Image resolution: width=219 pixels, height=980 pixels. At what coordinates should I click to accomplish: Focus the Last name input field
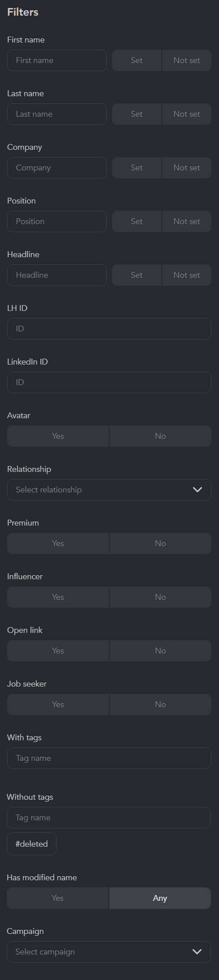click(57, 114)
